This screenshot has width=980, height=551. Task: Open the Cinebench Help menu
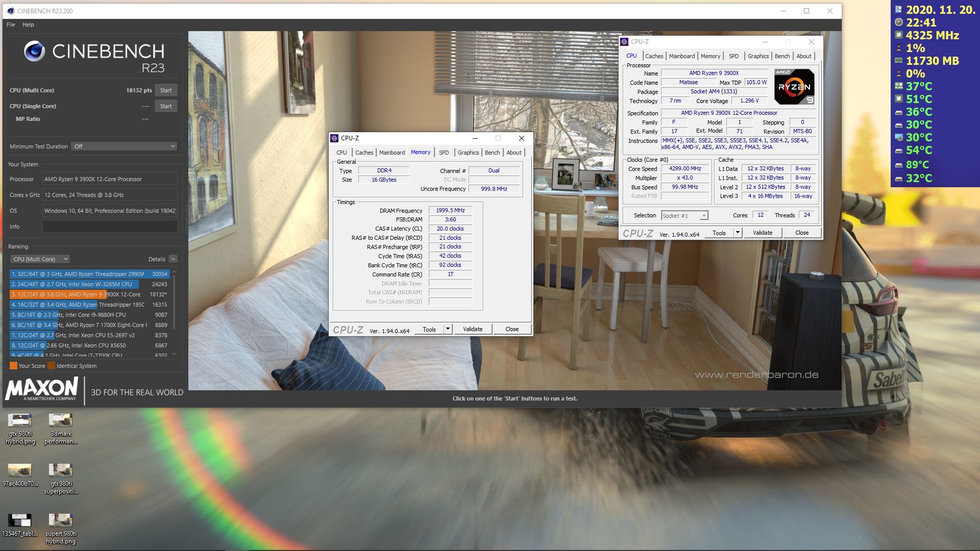point(28,24)
